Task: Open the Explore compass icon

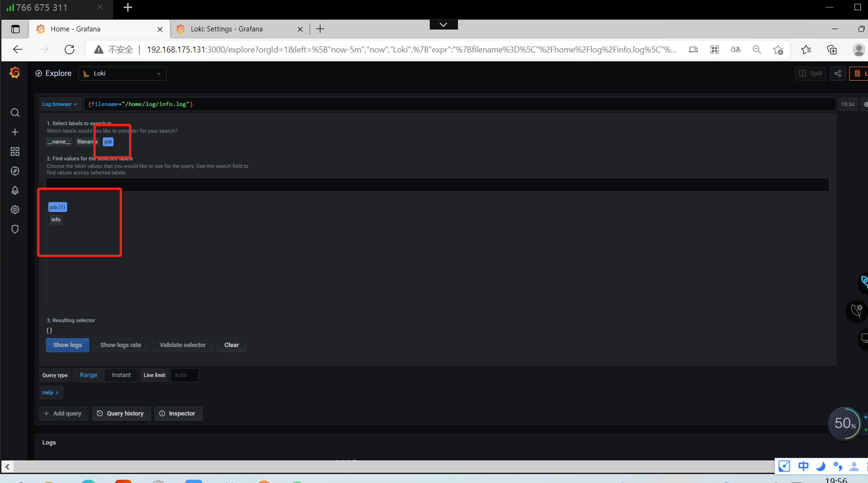Action: pyautogui.click(x=15, y=171)
